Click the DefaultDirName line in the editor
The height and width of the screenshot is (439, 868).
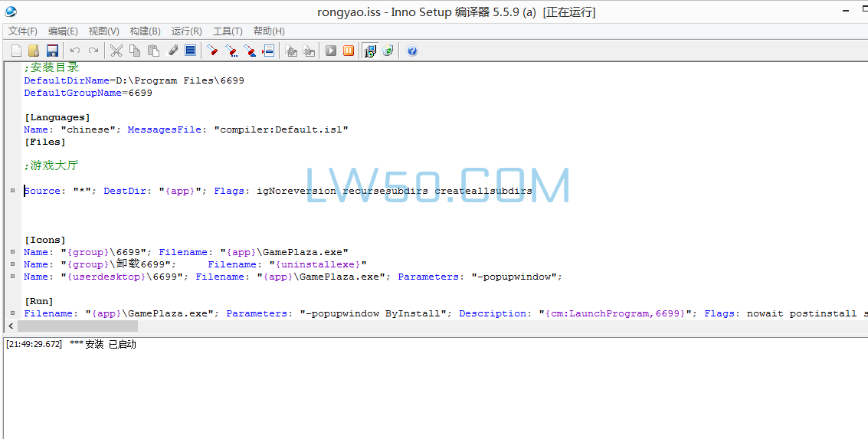coord(134,80)
